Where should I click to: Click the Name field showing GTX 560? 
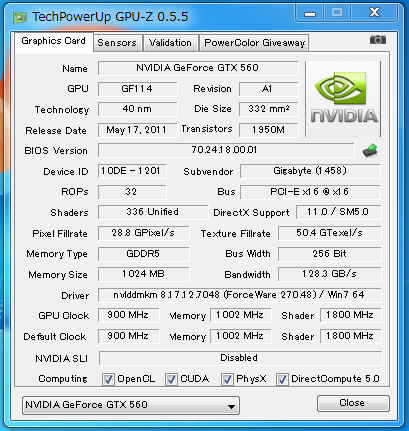pos(198,68)
